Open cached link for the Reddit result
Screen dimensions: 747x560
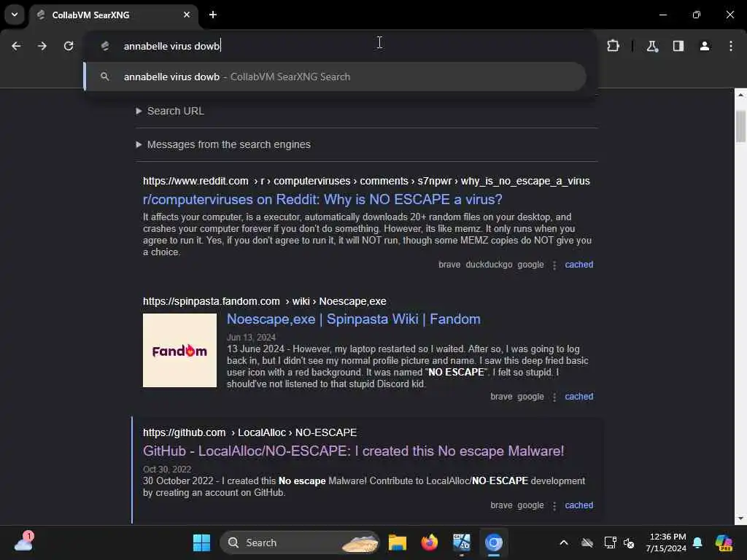(578, 265)
